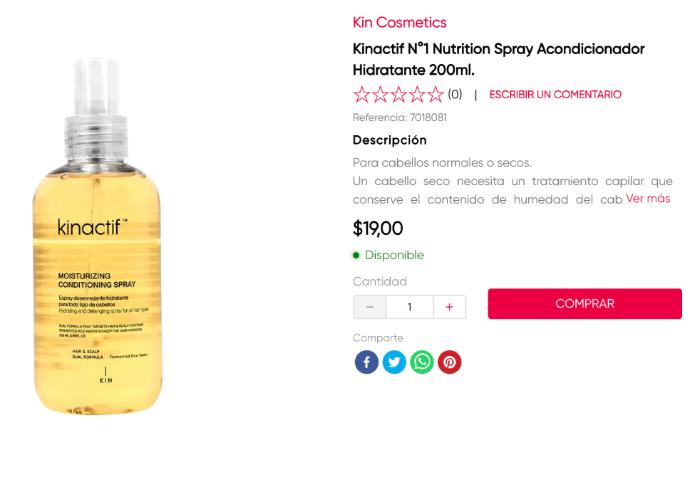This screenshot has width=690, height=487.
Task: Increase quantity with the plus button
Action: pos(449,307)
